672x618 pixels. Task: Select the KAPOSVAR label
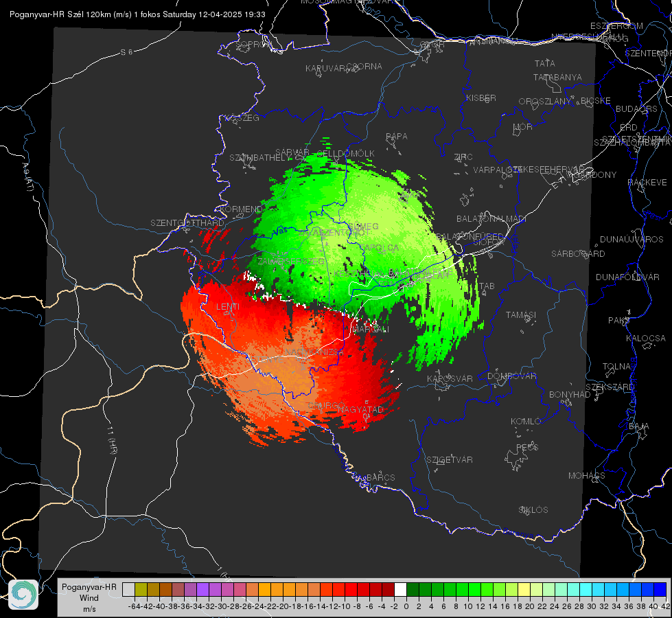450,378
